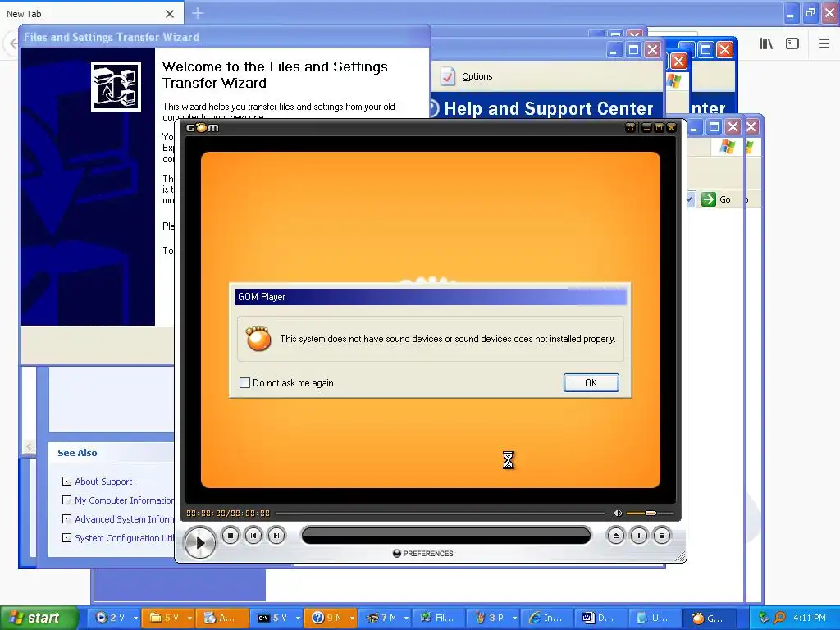840x630 pixels.
Task: Click the wizard welcome heading text
Action: [275, 75]
